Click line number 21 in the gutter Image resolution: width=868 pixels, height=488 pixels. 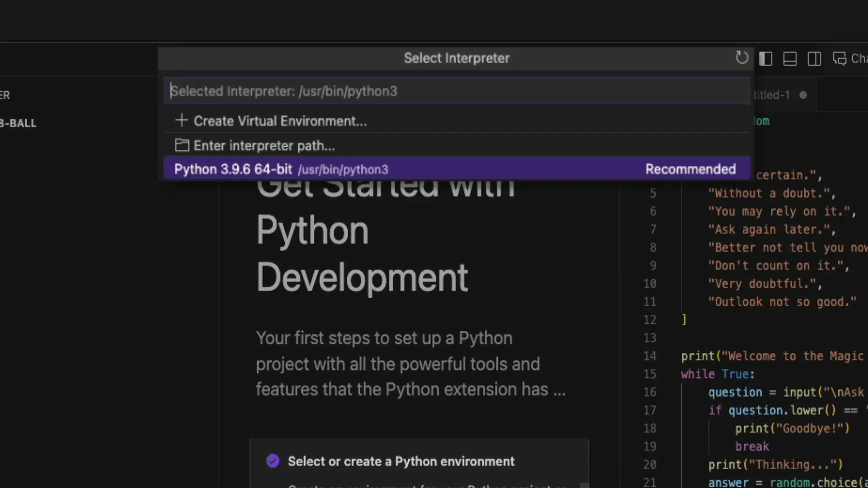click(650, 483)
